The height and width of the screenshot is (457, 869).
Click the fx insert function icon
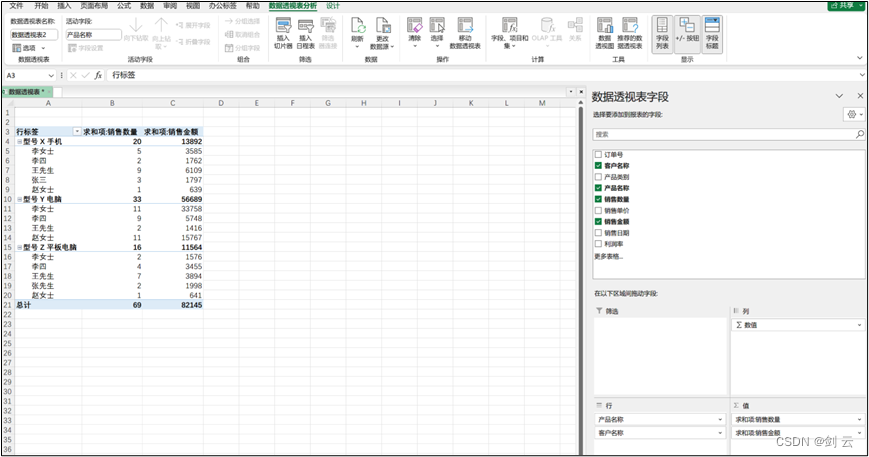pos(98,75)
